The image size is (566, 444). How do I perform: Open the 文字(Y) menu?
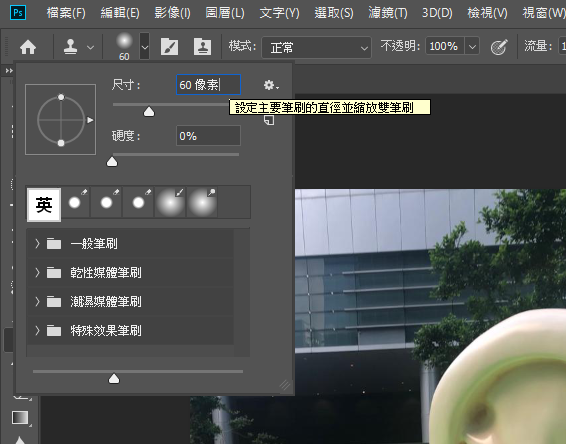279,13
